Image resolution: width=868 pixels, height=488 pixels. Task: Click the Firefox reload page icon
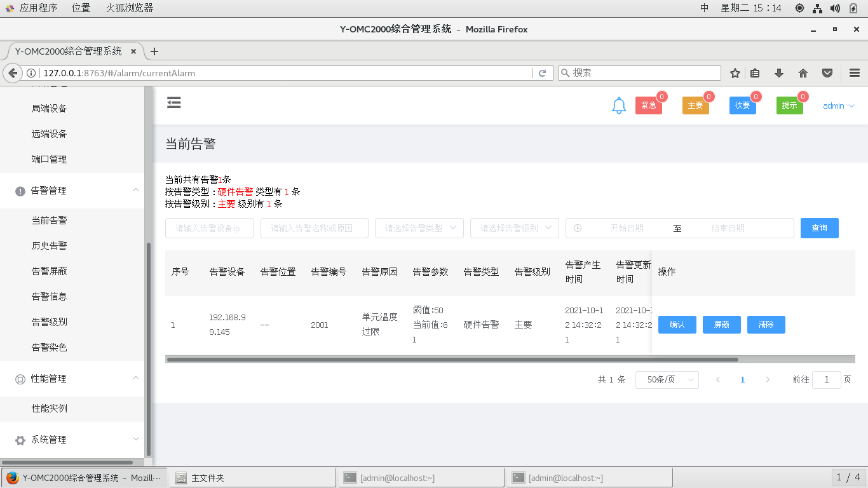click(542, 73)
